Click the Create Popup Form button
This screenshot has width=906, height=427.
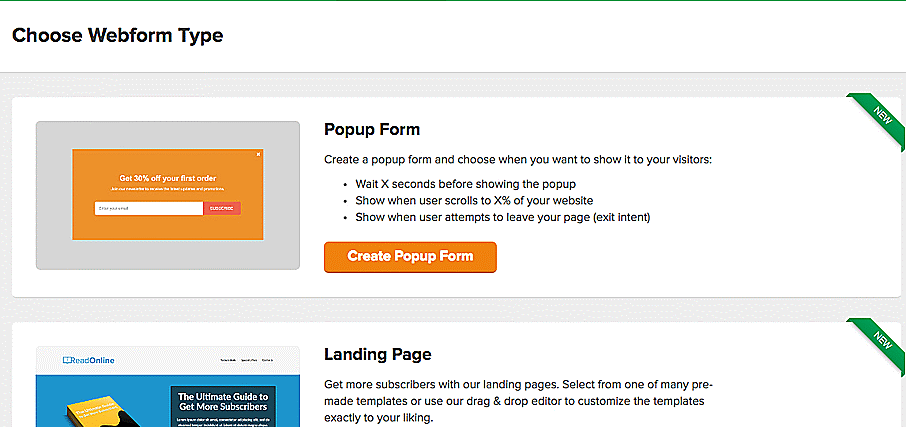point(410,257)
